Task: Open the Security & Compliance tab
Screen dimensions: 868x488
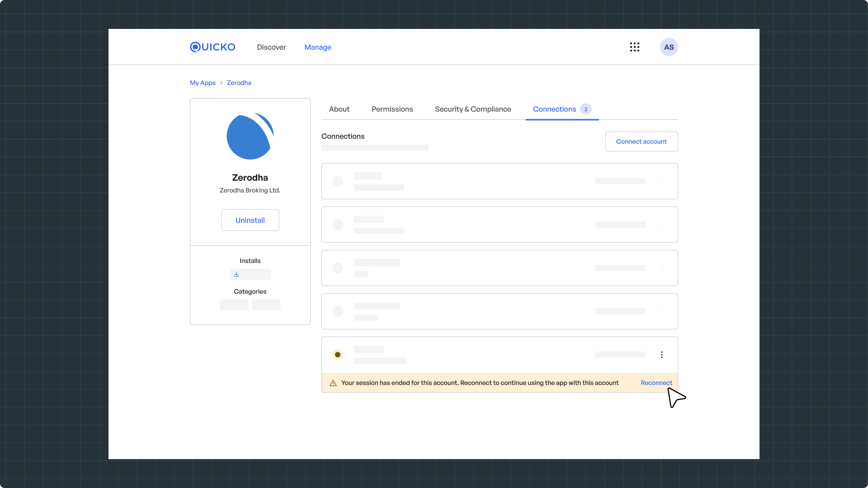Action: coord(473,109)
